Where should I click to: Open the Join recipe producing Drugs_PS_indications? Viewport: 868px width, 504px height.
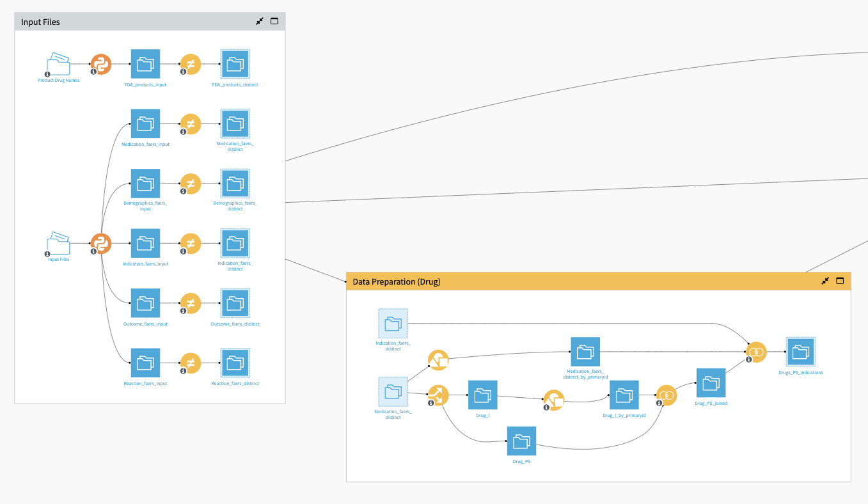point(756,352)
